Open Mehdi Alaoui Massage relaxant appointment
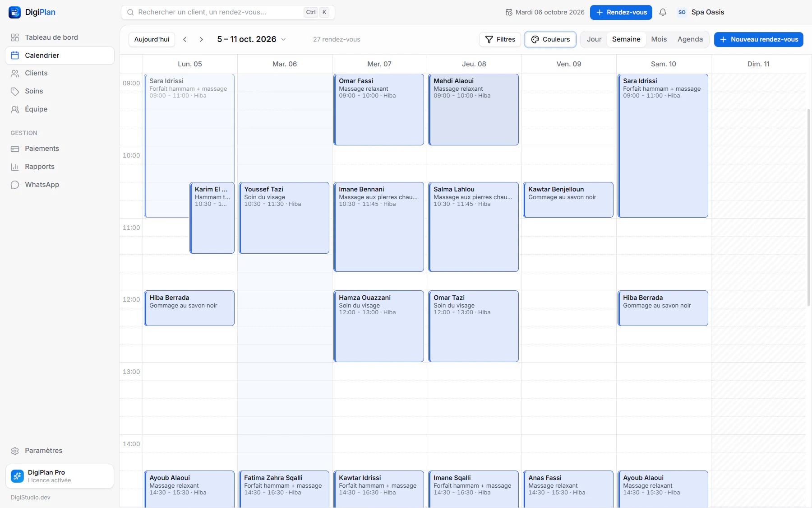 tap(474, 109)
